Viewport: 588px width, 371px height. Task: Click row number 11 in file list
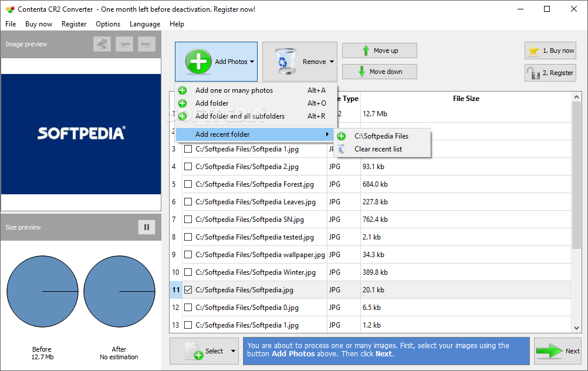click(176, 290)
